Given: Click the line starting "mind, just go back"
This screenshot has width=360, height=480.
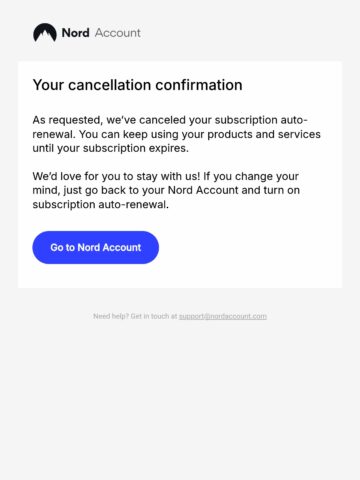Looking at the screenshot, I should pos(166,190).
